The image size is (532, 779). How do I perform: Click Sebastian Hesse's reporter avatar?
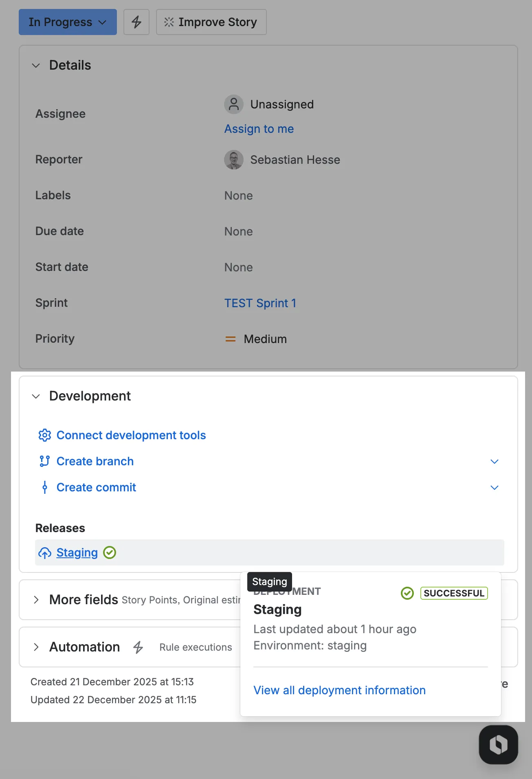233,160
